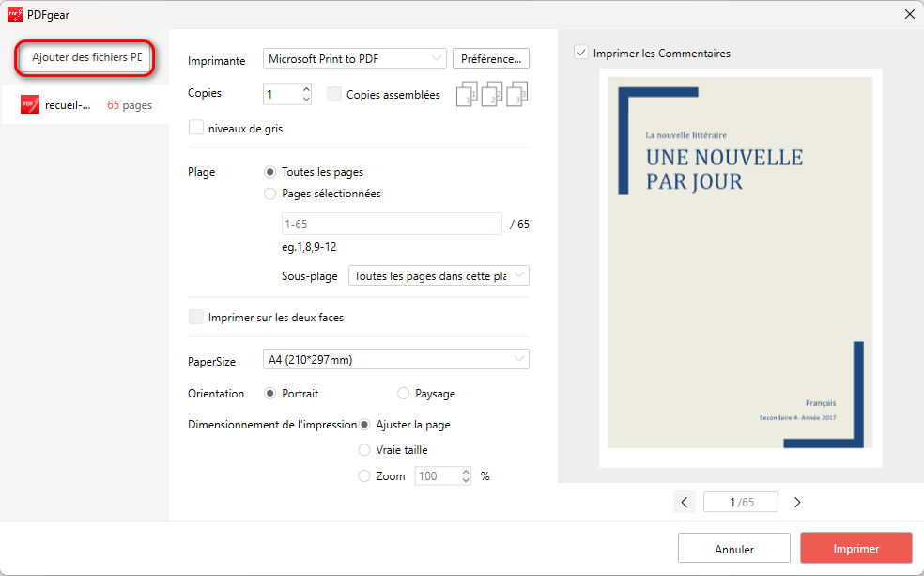Select the Paysage orientation option
924x576 pixels.
click(x=403, y=393)
